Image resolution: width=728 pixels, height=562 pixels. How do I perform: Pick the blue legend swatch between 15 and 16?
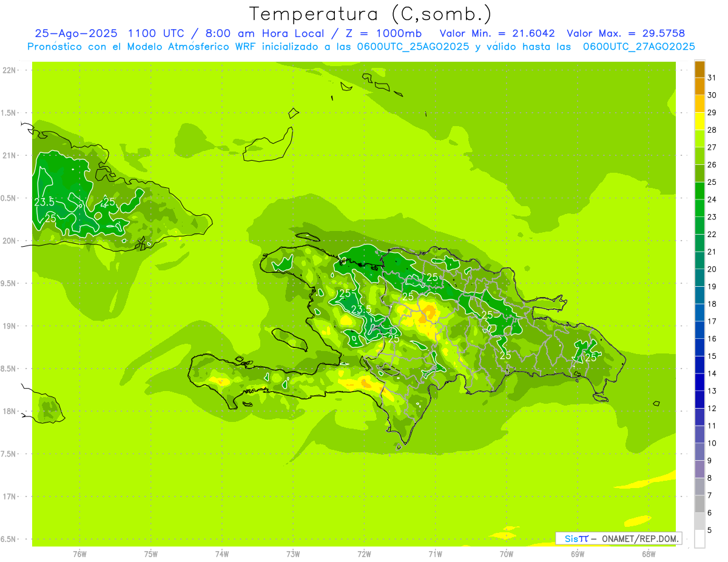[699, 347]
